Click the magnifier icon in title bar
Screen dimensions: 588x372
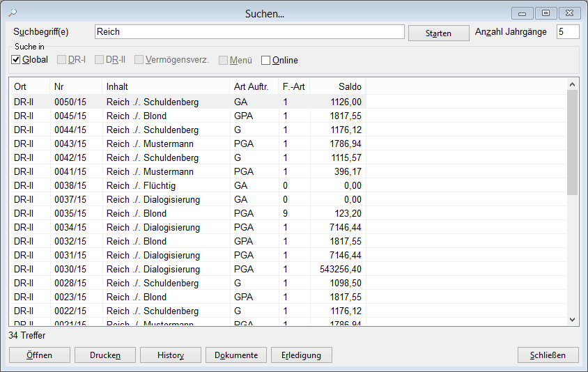point(12,13)
